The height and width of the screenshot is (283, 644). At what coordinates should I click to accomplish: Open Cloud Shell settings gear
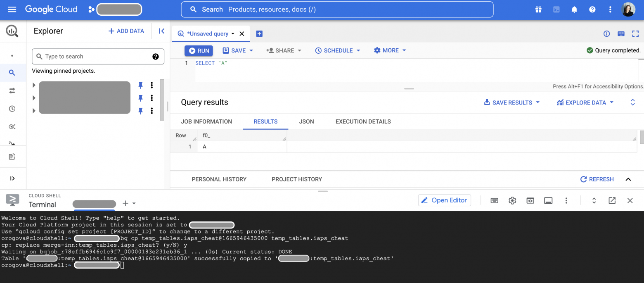point(512,200)
